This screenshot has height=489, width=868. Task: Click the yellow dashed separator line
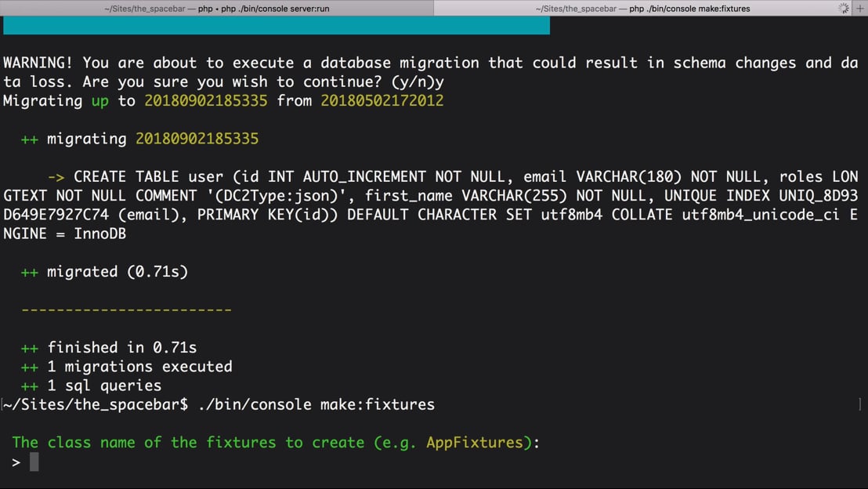point(126,310)
